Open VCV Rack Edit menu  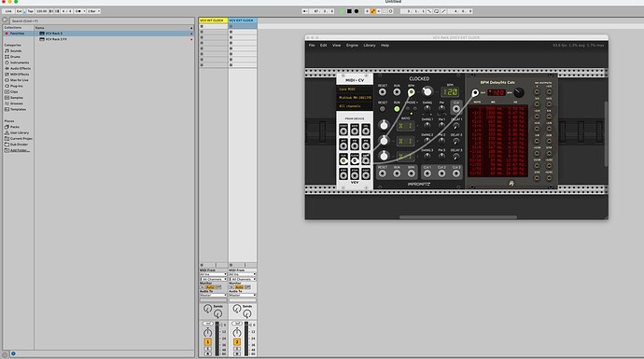324,46
